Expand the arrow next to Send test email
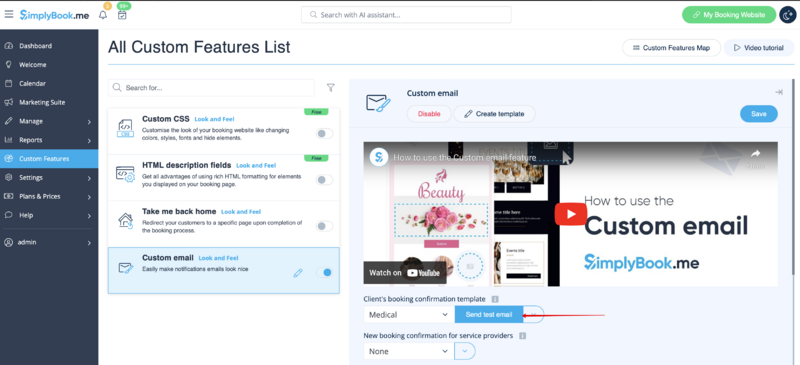This screenshot has width=800, height=365. (x=534, y=314)
